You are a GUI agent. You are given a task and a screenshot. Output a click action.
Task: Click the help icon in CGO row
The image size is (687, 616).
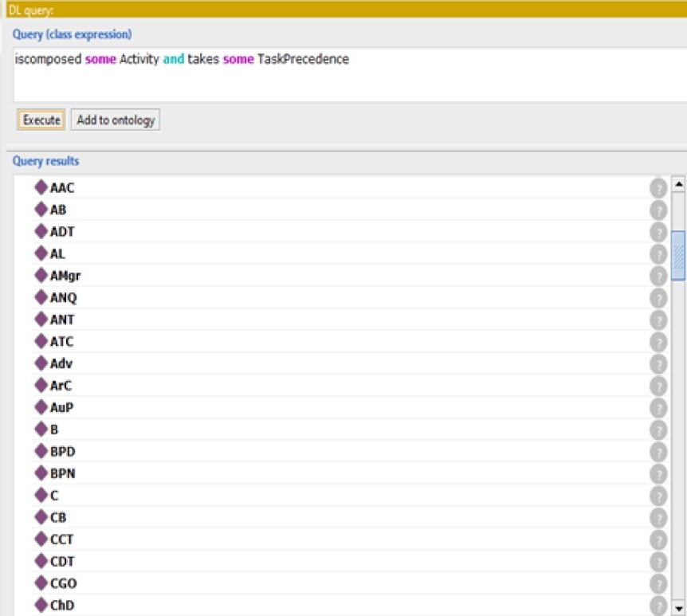coord(658,583)
